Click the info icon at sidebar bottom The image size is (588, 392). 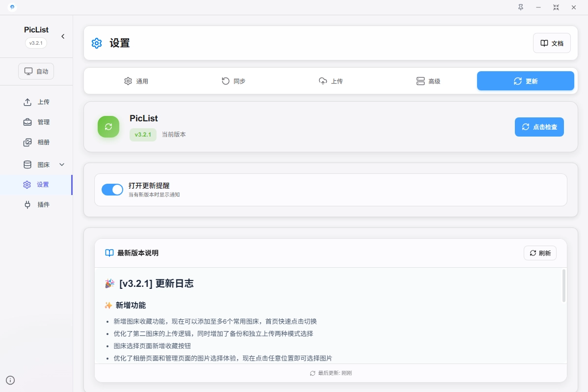pos(10,380)
